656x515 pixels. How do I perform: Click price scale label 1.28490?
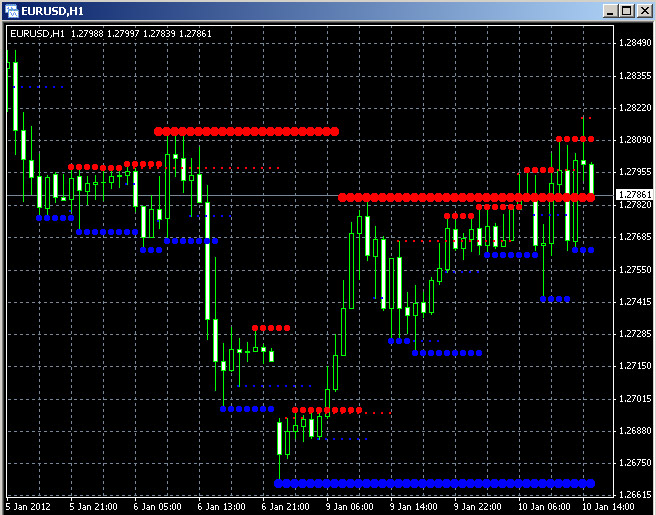coord(635,43)
